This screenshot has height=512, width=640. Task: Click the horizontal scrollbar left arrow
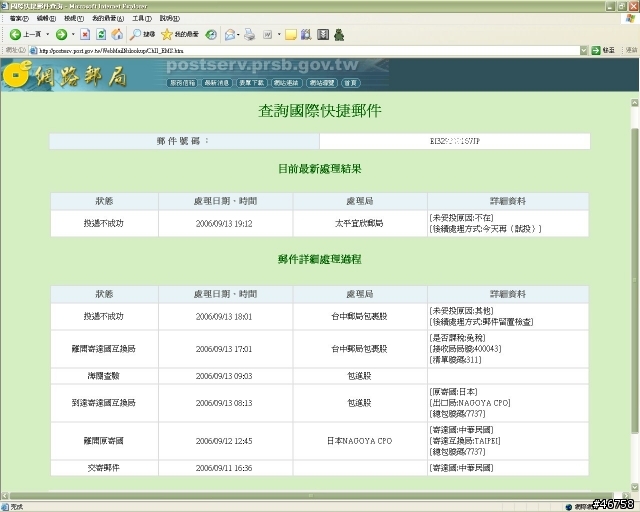[5, 496]
